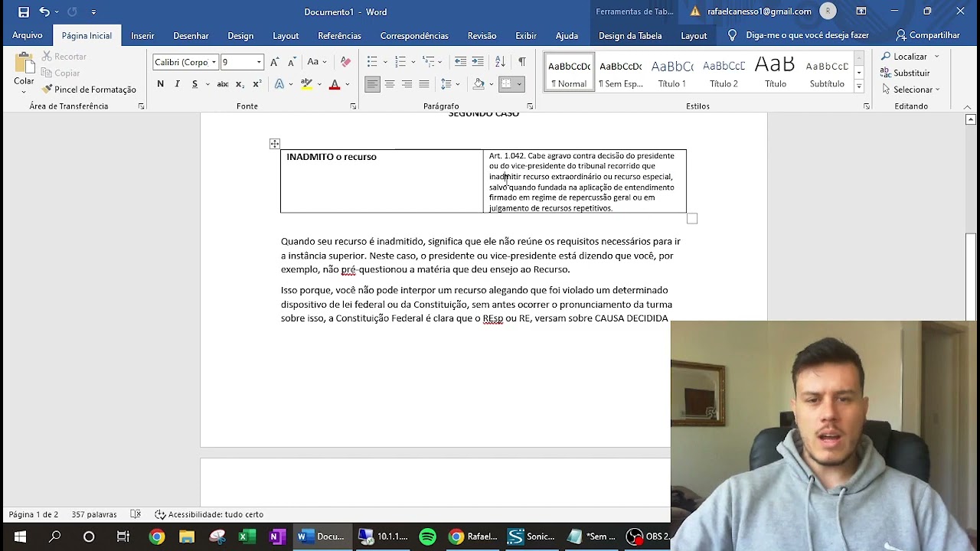Apply strikethrough with the abc icon

223,84
